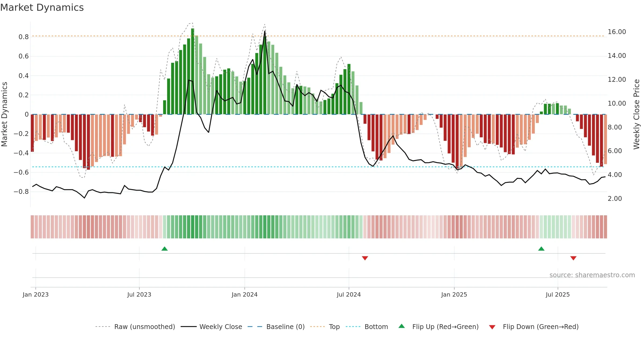The image size is (644, 362).
Task: Click the 12.00 price axis value
Action: (617, 79)
